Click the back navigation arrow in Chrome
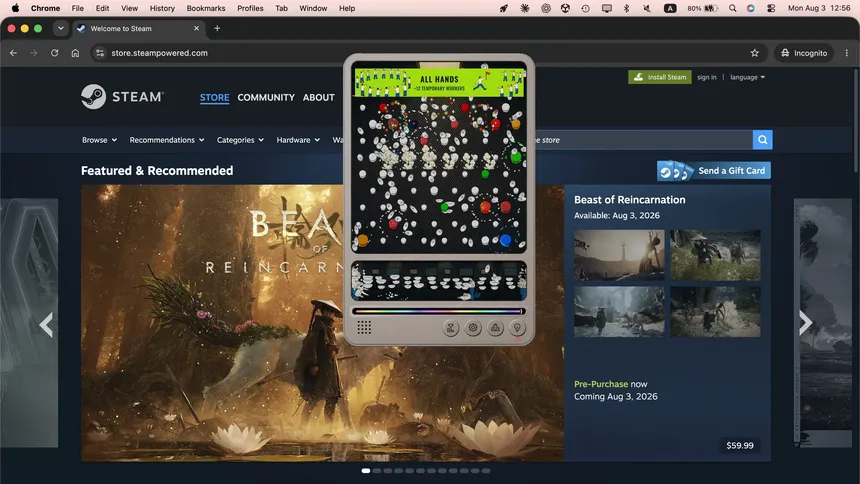 click(x=13, y=53)
